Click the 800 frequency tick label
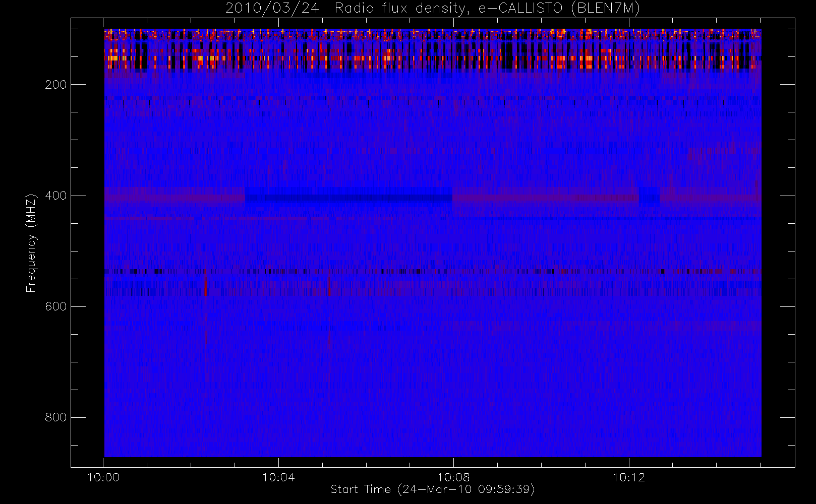The image size is (816, 504). (56, 417)
